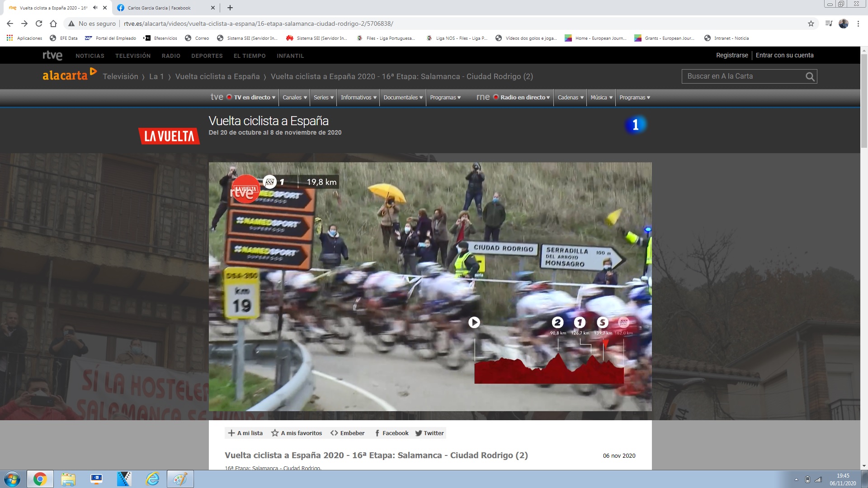Viewport: 868px width, 488px height.
Task: Switch to Carlos Garcia Facebook tab
Action: click(x=159, y=8)
